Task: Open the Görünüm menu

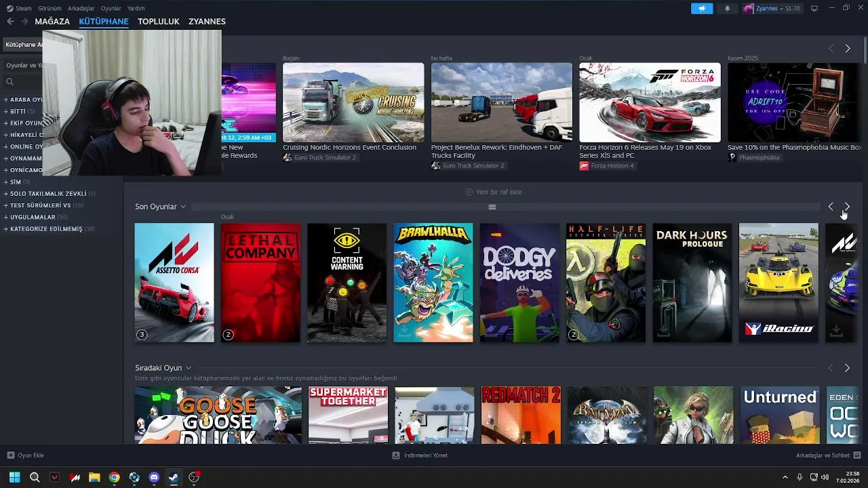Action: point(50,8)
